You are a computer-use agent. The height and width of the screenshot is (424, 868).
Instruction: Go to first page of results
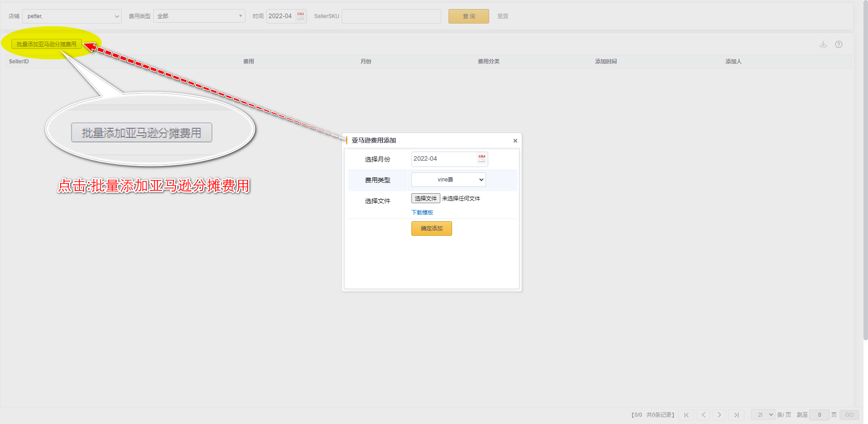(686, 415)
